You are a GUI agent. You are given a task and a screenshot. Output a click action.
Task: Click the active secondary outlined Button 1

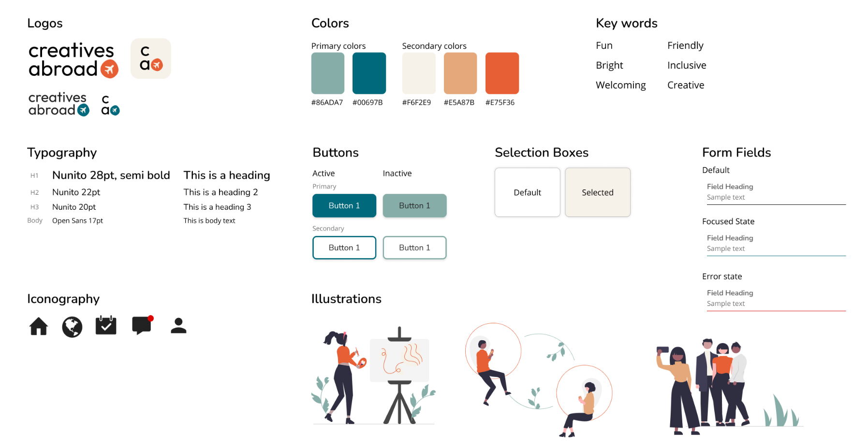pyautogui.click(x=344, y=247)
